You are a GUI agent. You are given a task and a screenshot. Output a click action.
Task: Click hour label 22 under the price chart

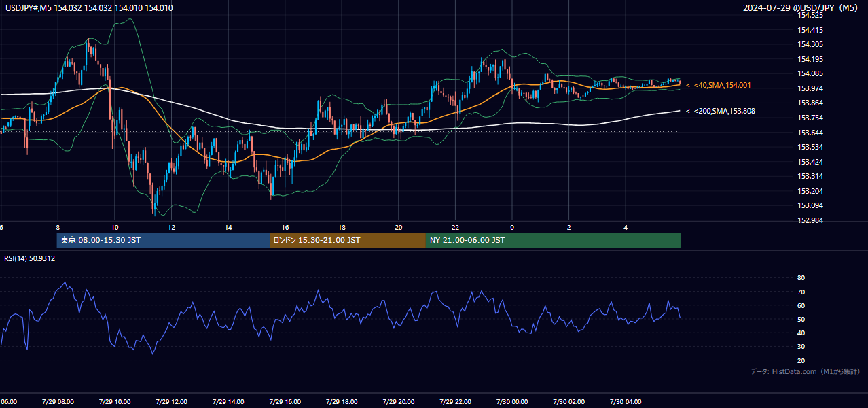(x=455, y=228)
